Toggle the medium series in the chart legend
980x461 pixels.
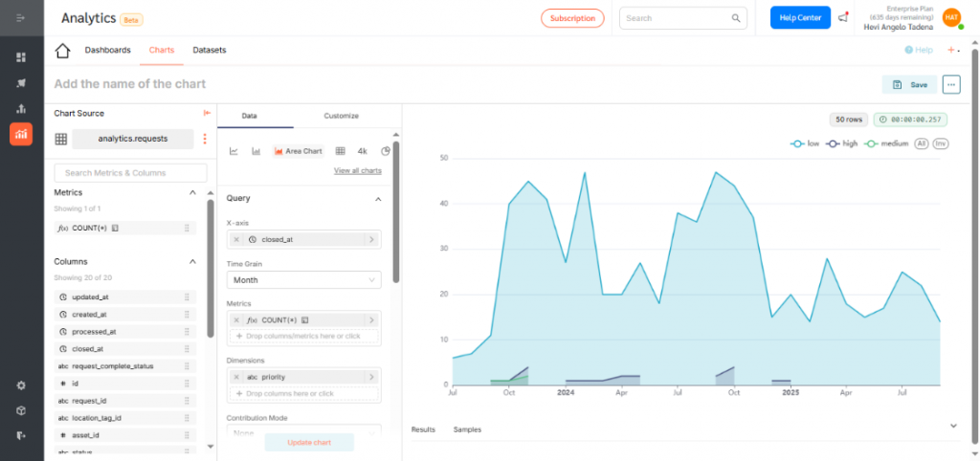pos(885,143)
